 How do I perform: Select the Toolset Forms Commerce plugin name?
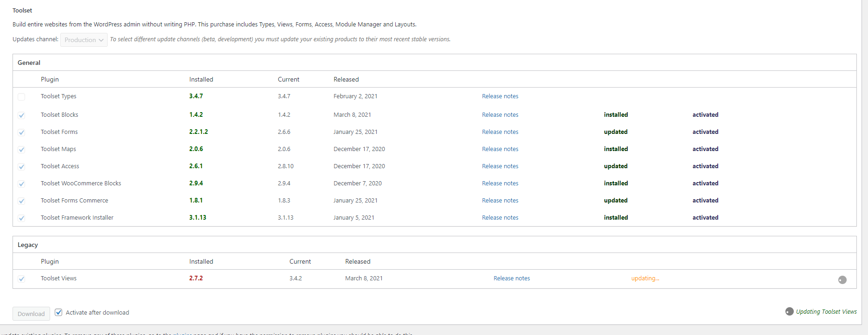click(74, 201)
